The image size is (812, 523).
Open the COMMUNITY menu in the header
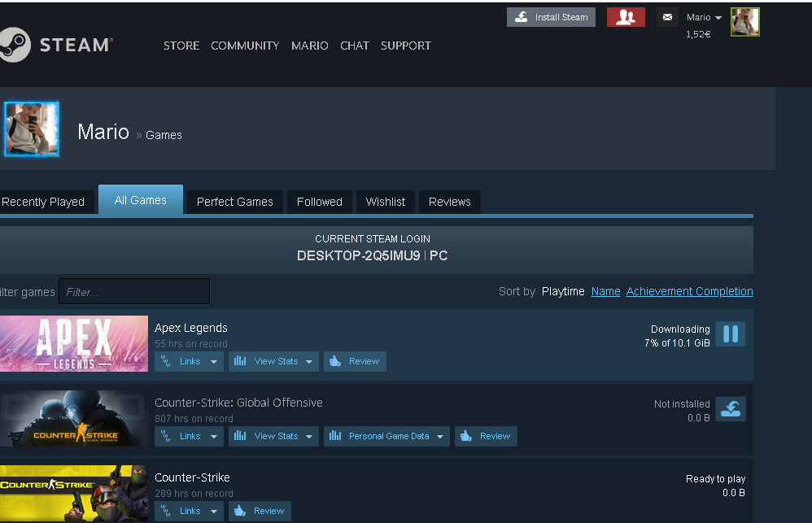click(244, 46)
